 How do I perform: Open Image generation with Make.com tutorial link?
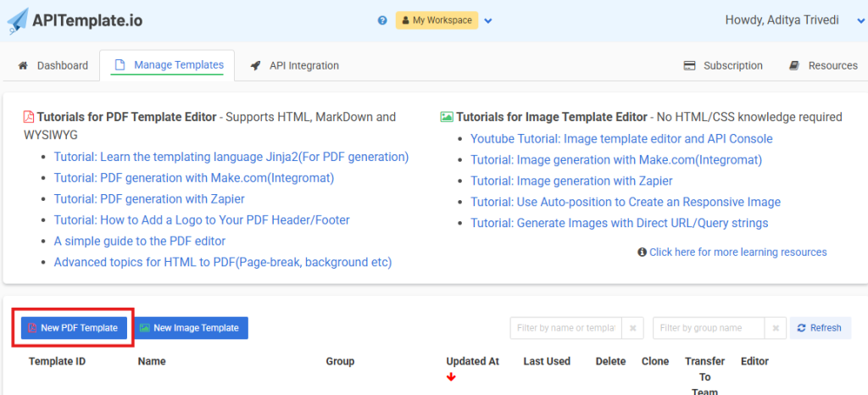[x=616, y=160]
